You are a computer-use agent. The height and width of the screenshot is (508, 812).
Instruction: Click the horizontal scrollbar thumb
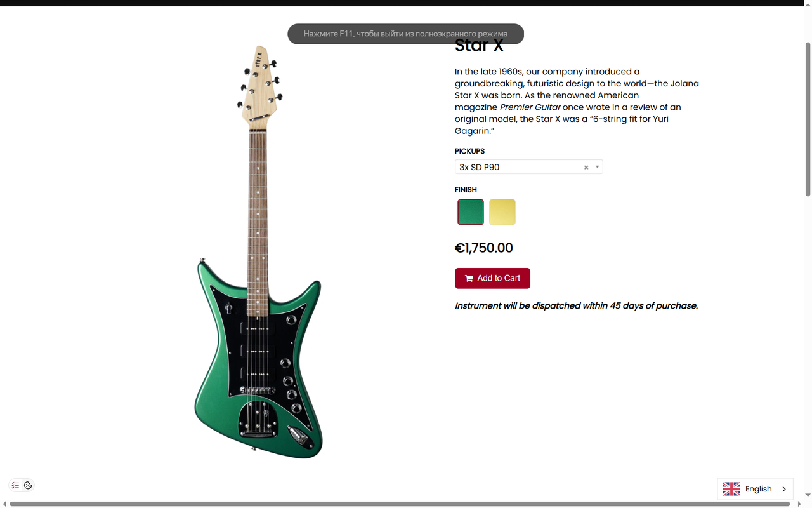pos(400,504)
